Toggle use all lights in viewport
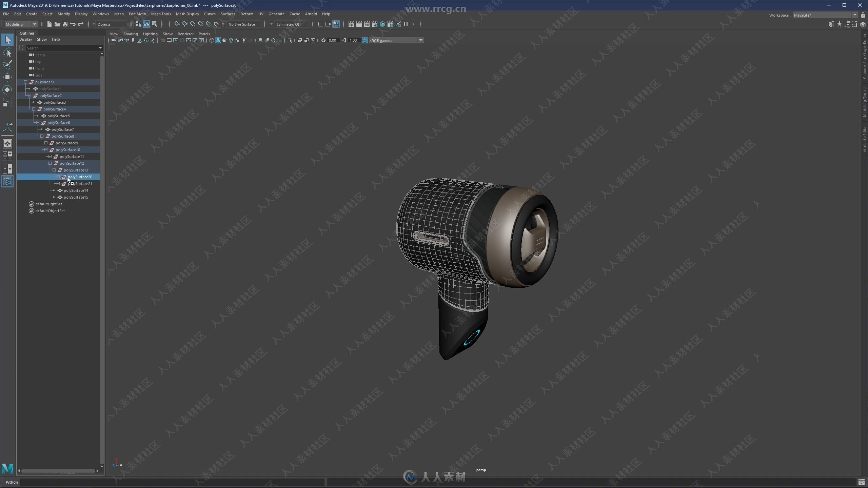Screen dimensions: 868x488 [x=244, y=40]
